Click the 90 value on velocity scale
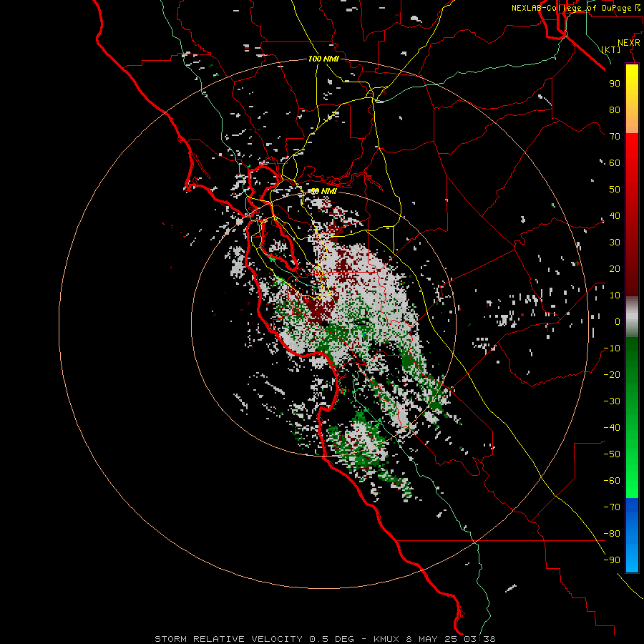The image size is (644, 644). 615,84
